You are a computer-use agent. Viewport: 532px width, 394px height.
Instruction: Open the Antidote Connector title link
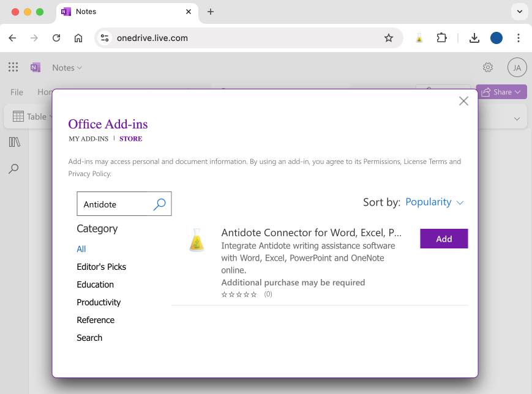pyautogui.click(x=311, y=232)
